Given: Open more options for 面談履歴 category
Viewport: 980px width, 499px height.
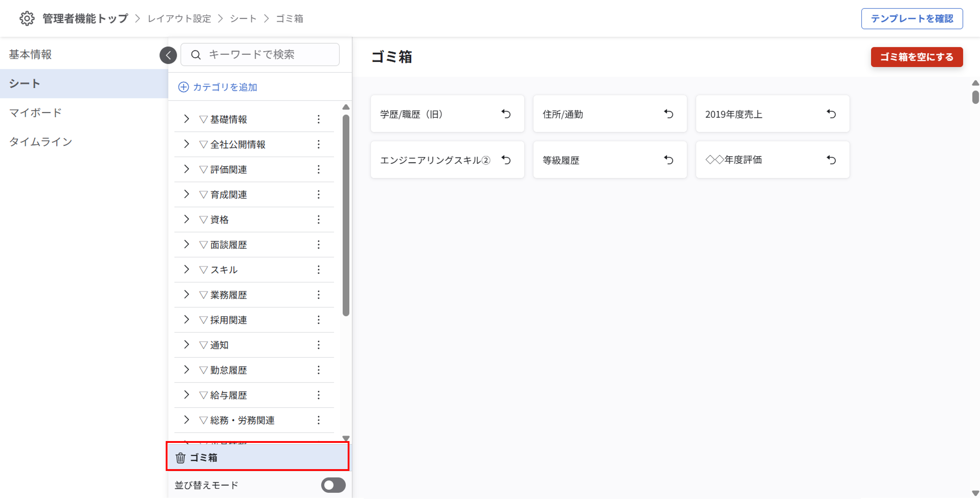Looking at the screenshot, I should (318, 244).
